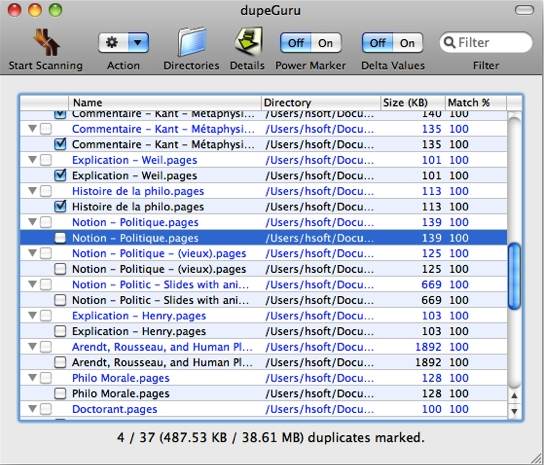Turn Power Marker On
Viewport: 544px width, 465px height.
point(326,43)
